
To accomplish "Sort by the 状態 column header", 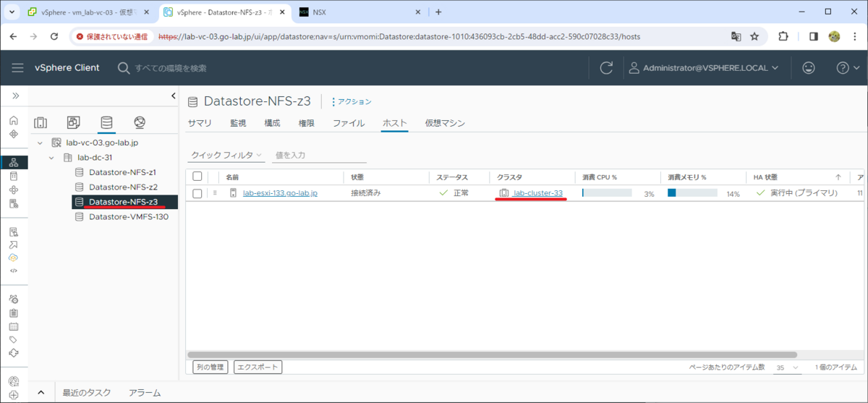I will point(357,177).
